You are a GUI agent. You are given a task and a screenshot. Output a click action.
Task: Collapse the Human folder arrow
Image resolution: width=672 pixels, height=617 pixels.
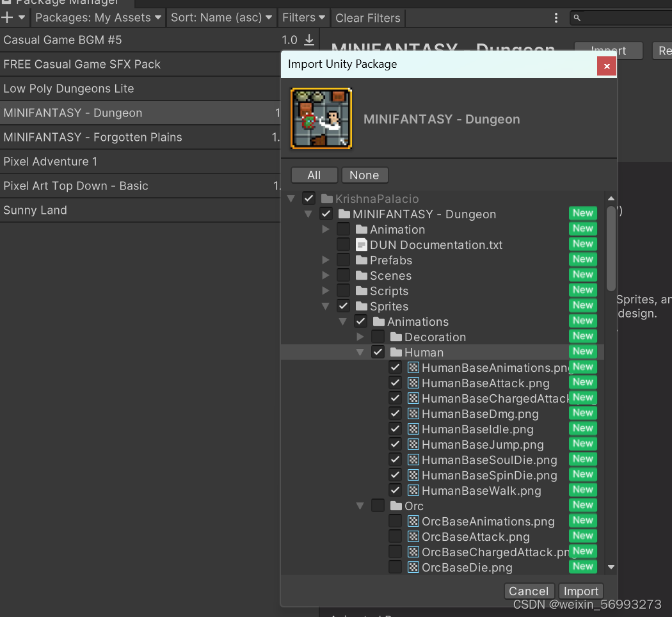point(360,353)
